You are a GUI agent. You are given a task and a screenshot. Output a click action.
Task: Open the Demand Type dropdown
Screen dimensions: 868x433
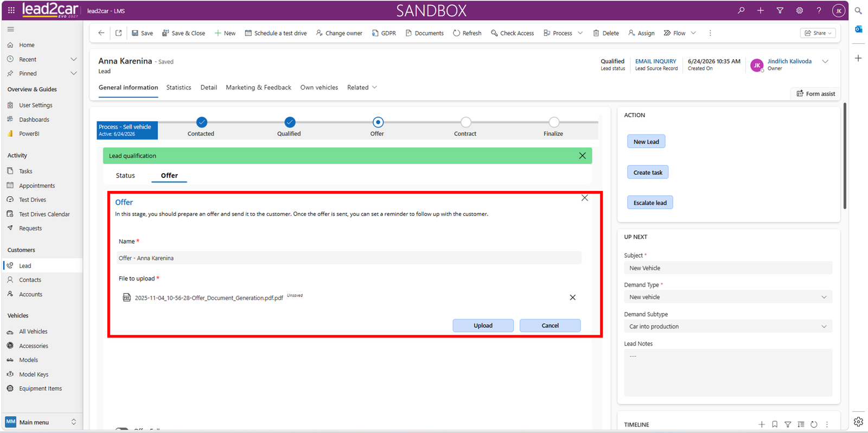coord(728,297)
